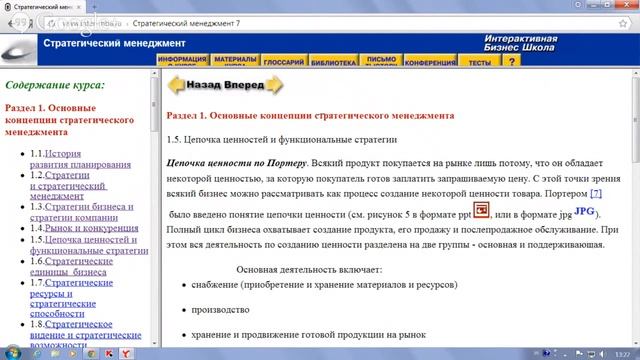Click the Содержание курса heading
This screenshot has width=640, height=360.
tap(55, 85)
